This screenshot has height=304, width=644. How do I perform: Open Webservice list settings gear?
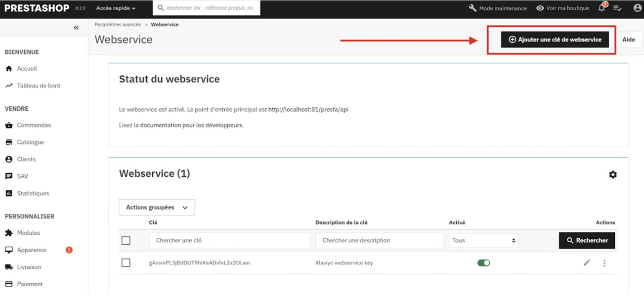click(x=613, y=174)
